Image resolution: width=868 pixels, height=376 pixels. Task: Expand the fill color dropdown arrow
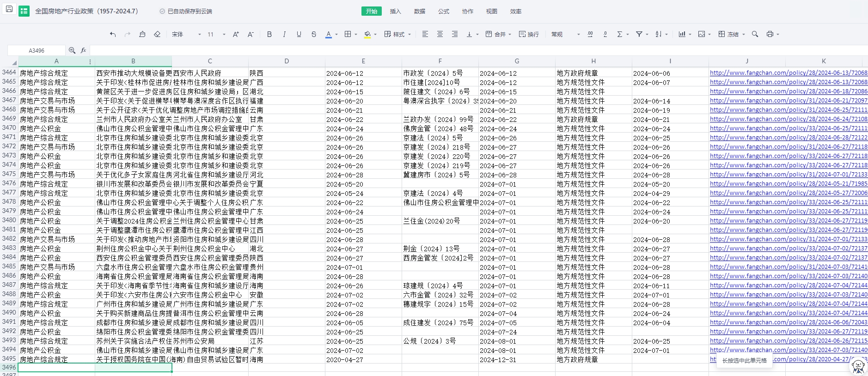pos(375,34)
